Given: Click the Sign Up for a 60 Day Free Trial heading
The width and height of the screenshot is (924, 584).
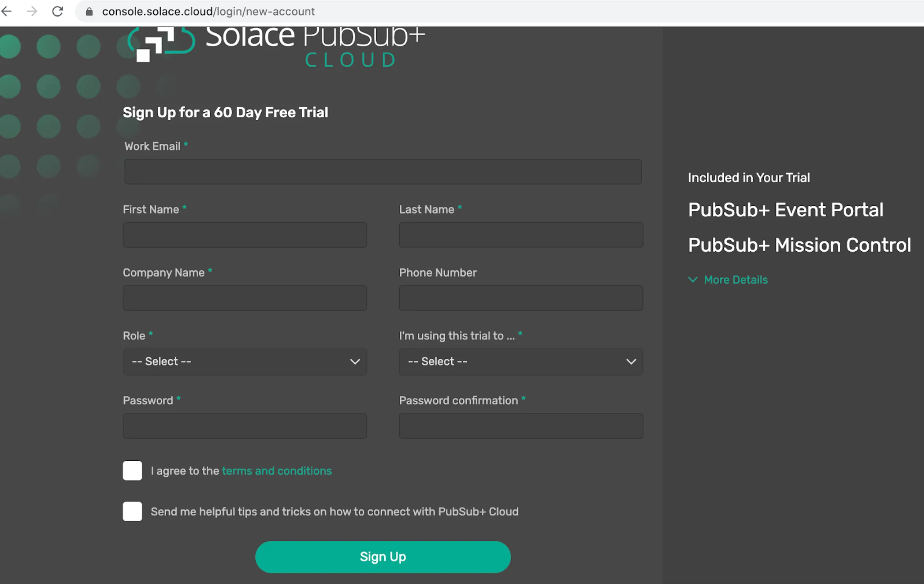Looking at the screenshot, I should (225, 113).
